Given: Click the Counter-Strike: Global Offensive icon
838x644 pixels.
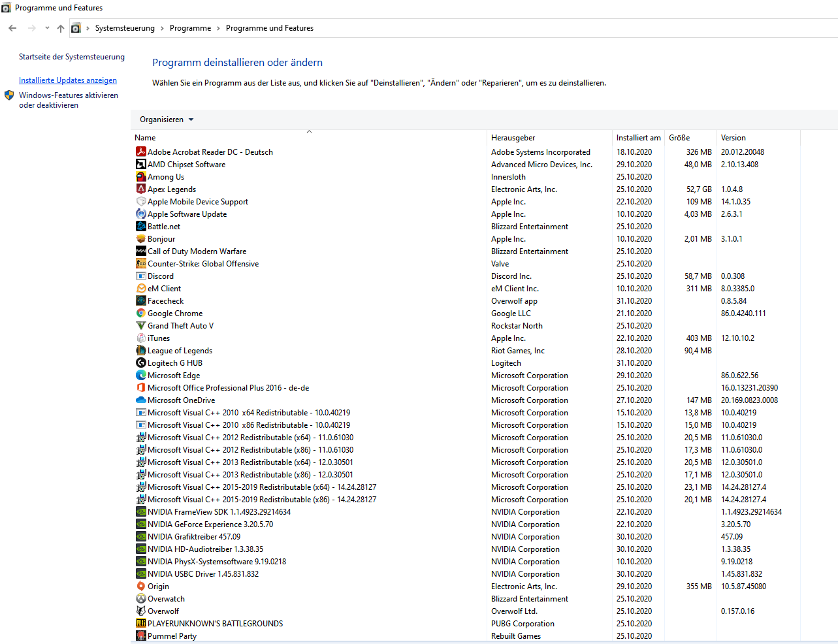Looking at the screenshot, I should 140,263.
